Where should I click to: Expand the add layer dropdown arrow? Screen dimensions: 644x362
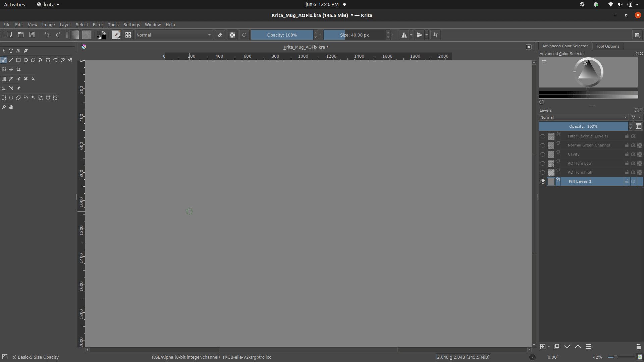click(x=549, y=347)
